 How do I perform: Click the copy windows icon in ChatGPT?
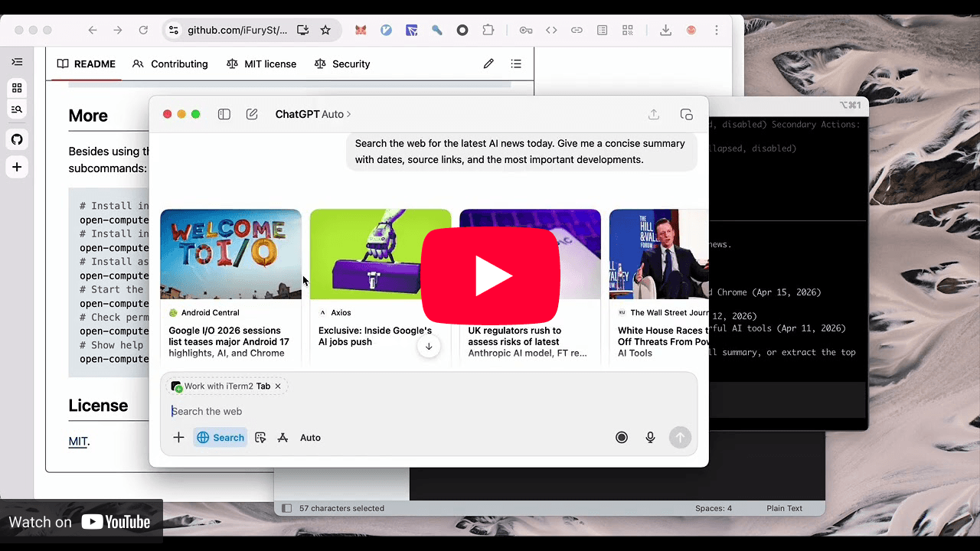[687, 114]
